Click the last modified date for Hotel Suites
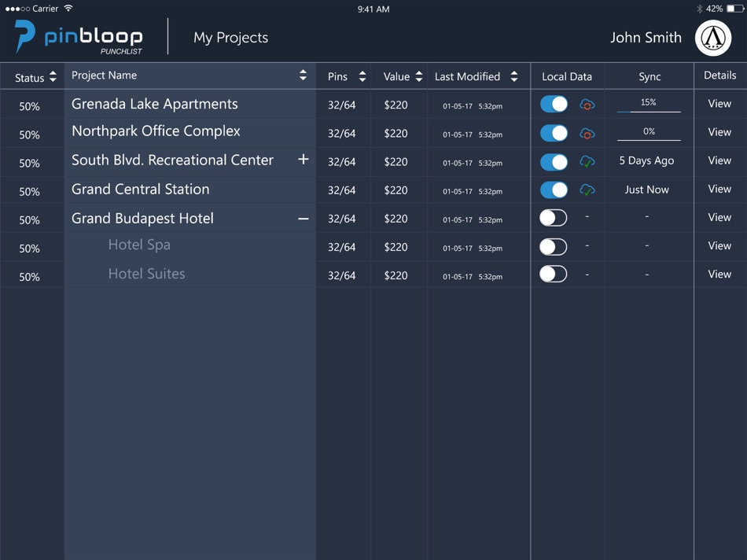This screenshot has height=560, width=747. (472, 276)
